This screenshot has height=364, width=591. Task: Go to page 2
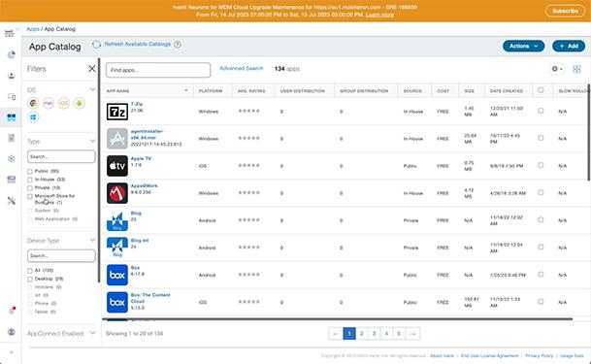click(361, 334)
